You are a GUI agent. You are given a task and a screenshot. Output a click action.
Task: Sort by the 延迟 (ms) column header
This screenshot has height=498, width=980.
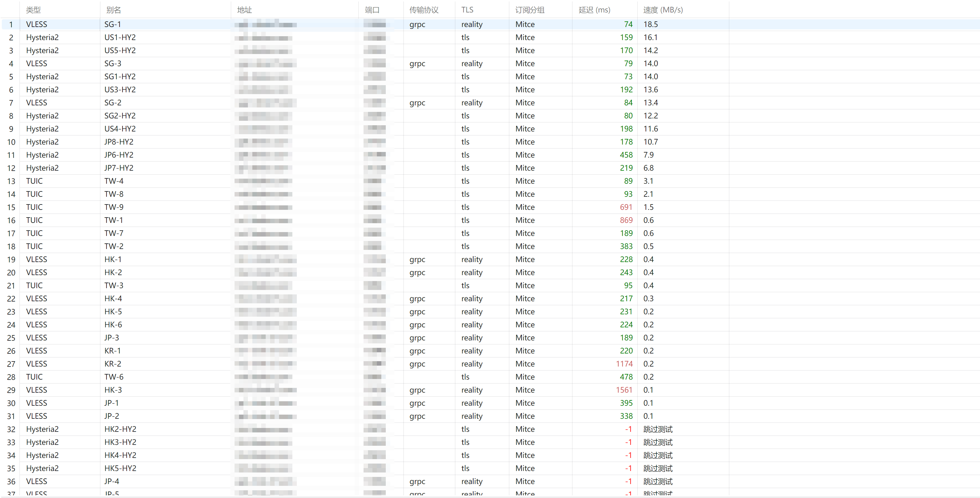click(x=605, y=10)
